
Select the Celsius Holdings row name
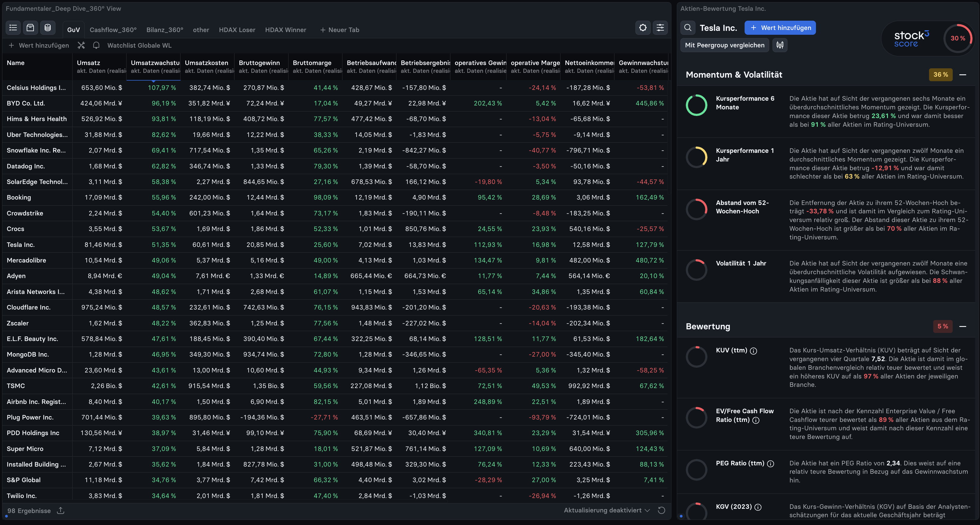(x=36, y=88)
